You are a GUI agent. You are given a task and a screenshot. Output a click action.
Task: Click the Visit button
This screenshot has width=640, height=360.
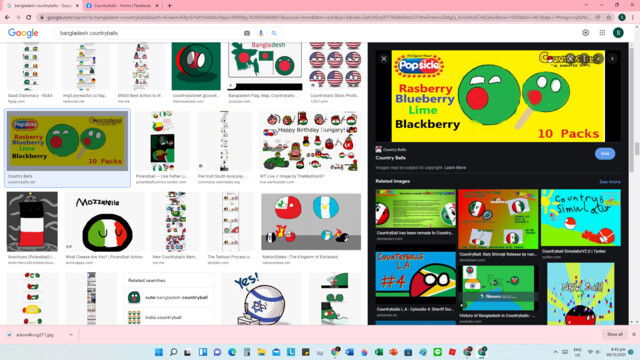click(x=605, y=154)
